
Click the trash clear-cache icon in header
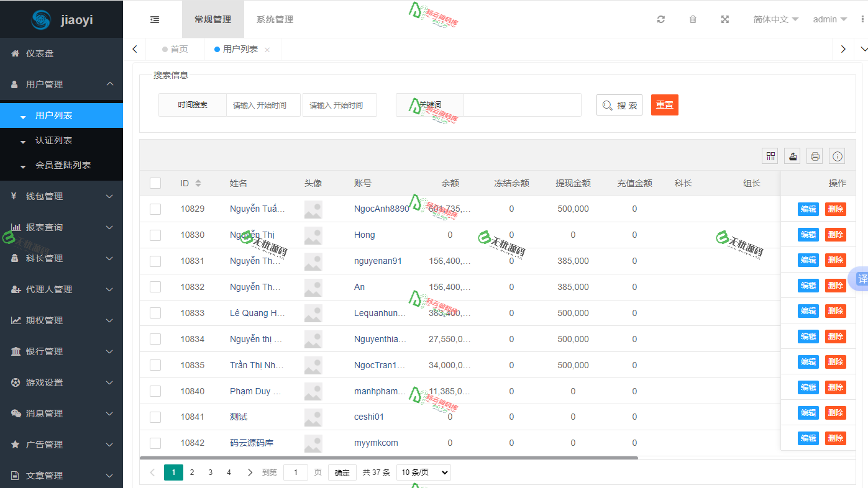[693, 19]
